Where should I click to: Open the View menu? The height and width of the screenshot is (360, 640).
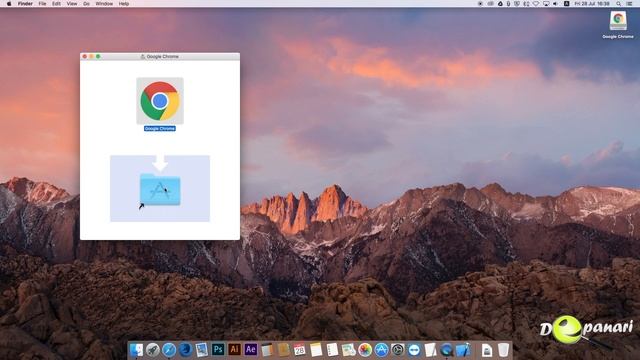click(72, 4)
